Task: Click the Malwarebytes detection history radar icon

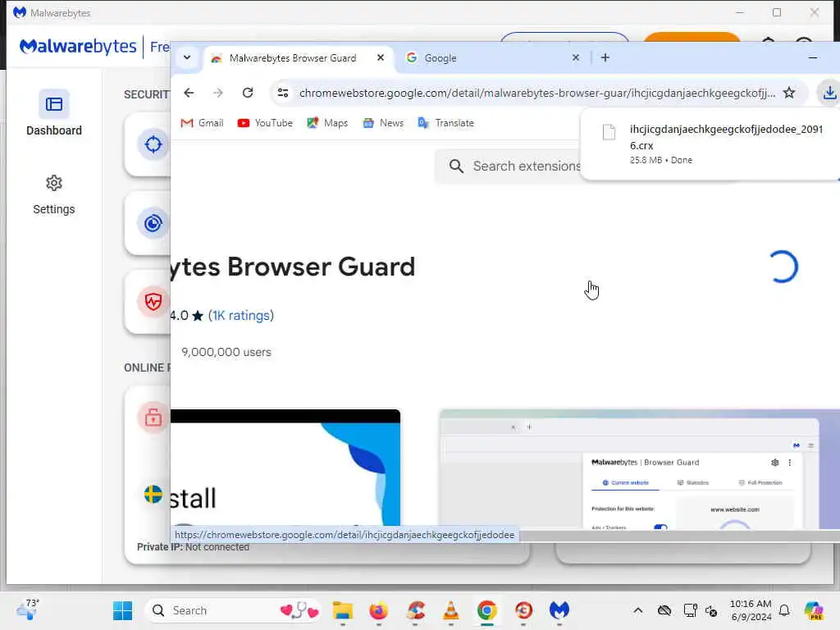Action: (153, 223)
